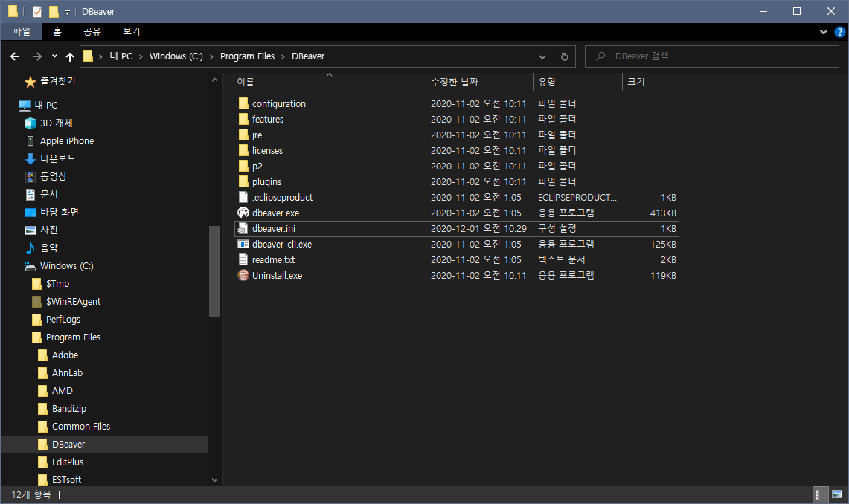Select the p2 folder name

(x=257, y=167)
